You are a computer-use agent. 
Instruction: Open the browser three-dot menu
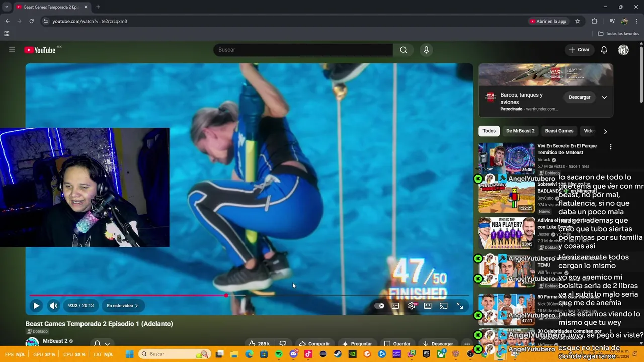[x=637, y=21]
